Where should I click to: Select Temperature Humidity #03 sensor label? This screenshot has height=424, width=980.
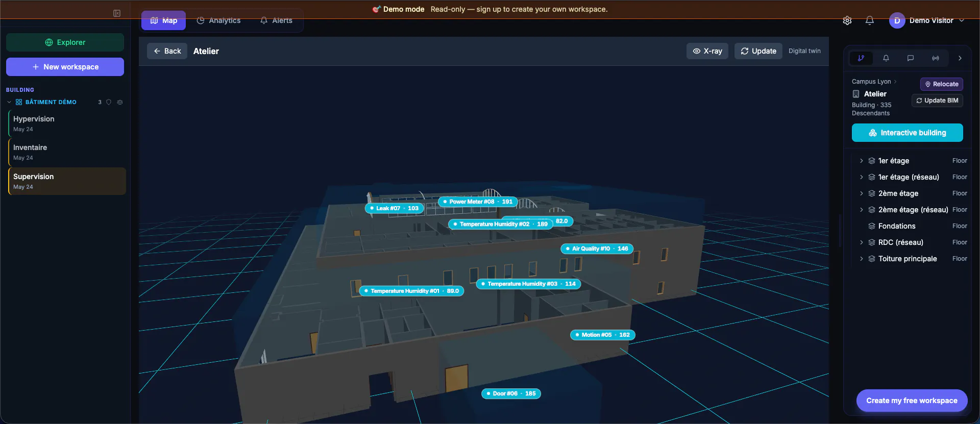coord(528,284)
